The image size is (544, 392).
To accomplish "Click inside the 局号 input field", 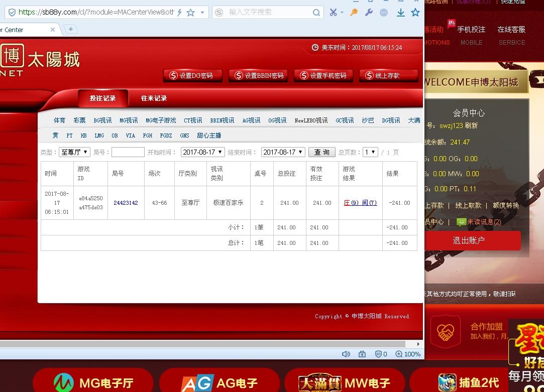I will point(128,152).
